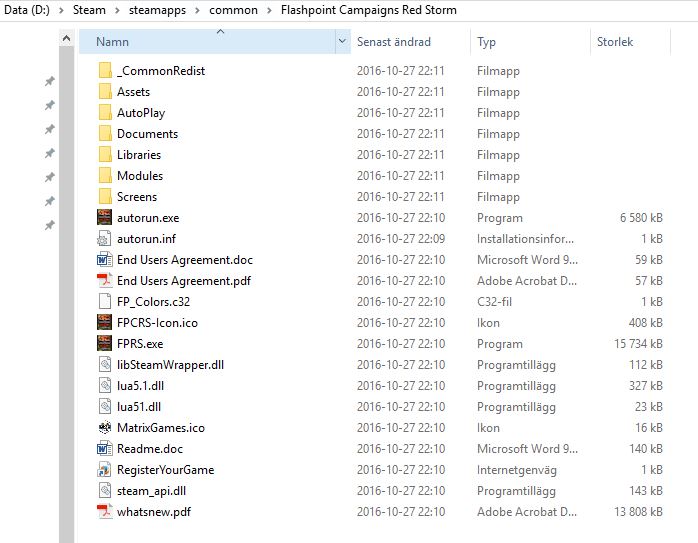Select the Assets folder icon

click(x=105, y=91)
